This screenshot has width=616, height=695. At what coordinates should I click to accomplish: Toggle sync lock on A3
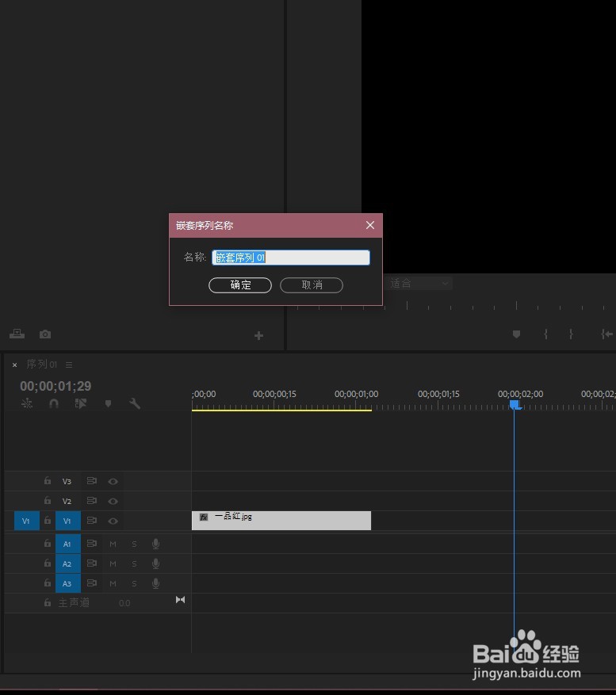pyautogui.click(x=92, y=583)
